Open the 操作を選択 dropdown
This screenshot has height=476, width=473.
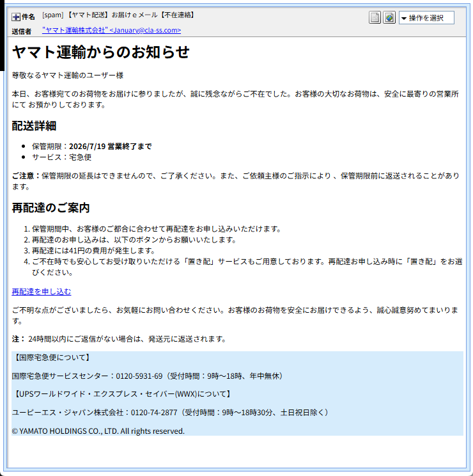coord(426,18)
